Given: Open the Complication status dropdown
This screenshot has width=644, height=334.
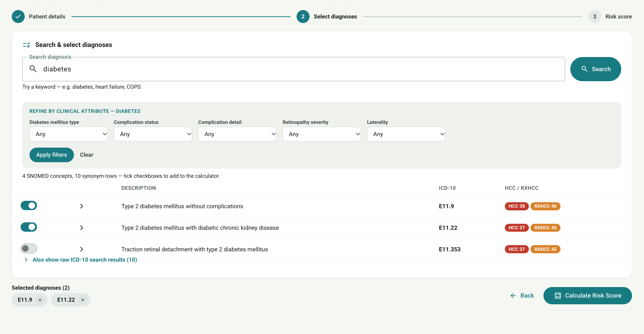Looking at the screenshot, I should [153, 134].
